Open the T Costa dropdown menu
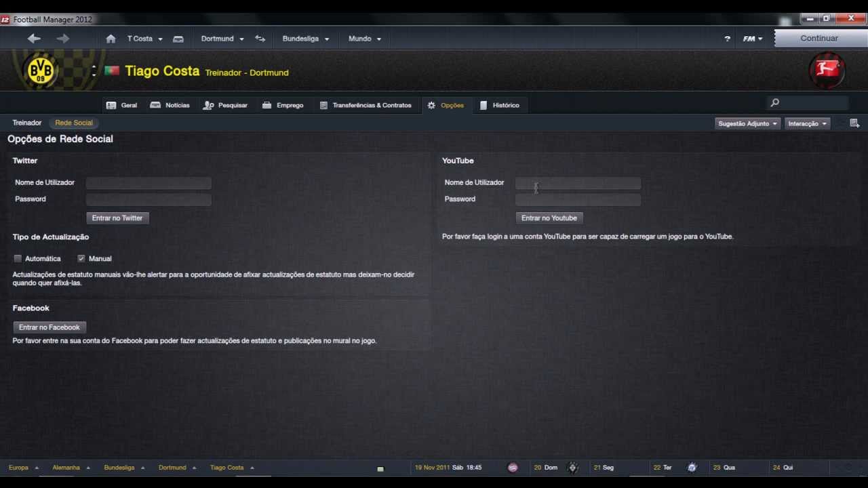 tap(145, 39)
